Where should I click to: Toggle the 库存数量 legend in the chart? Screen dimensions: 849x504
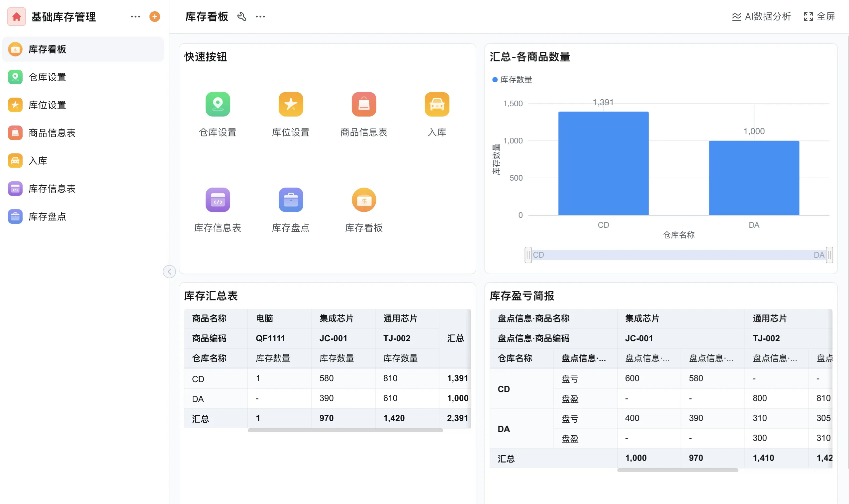(x=512, y=80)
